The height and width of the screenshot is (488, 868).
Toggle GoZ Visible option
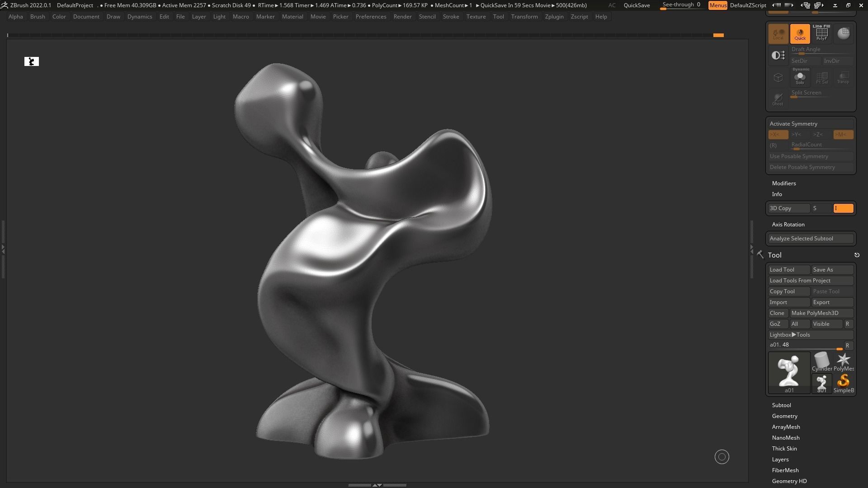click(x=827, y=324)
